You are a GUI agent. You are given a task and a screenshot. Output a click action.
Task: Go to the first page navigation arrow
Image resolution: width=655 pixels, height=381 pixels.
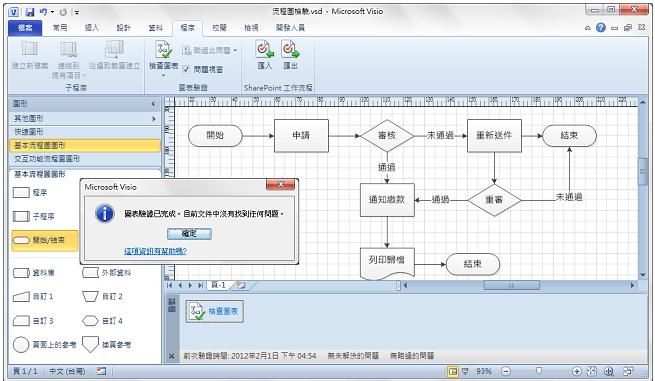coord(169,285)
